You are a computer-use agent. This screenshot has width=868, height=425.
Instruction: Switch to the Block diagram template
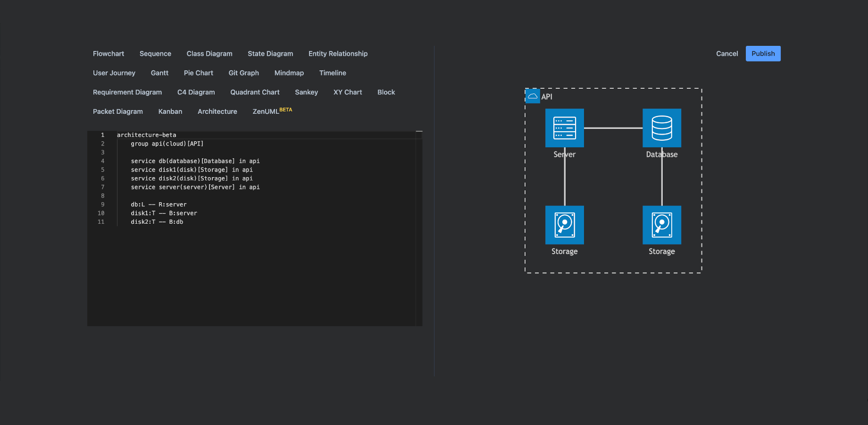[x=386, y=93]
